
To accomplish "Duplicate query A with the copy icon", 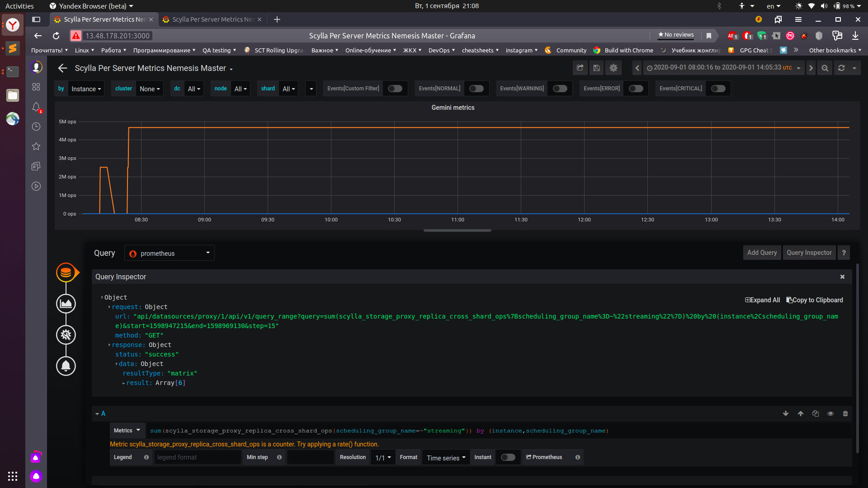I will (816, 413).
